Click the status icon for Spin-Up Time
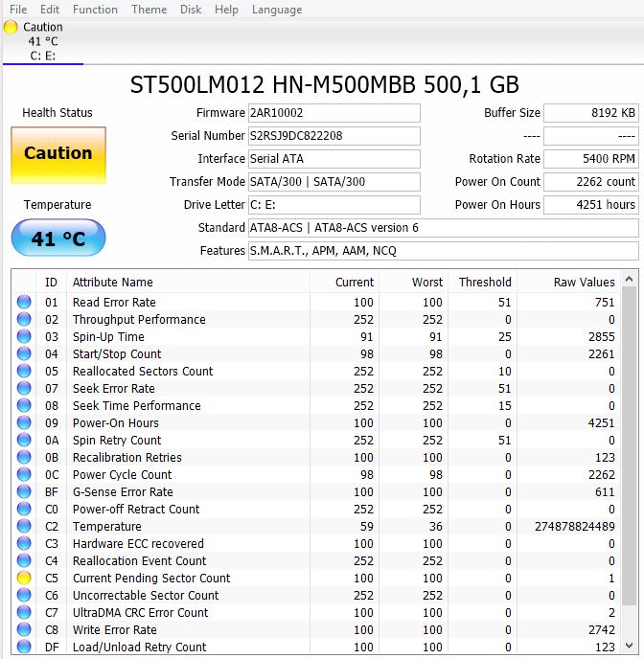644x659 pixels. [x=24, y=336]
